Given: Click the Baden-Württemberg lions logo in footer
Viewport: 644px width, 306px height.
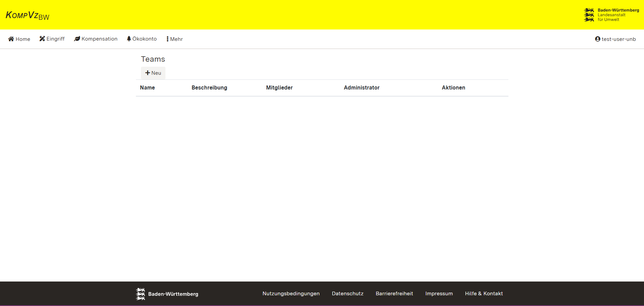Looking at the screenshot, I should (140, 294).
